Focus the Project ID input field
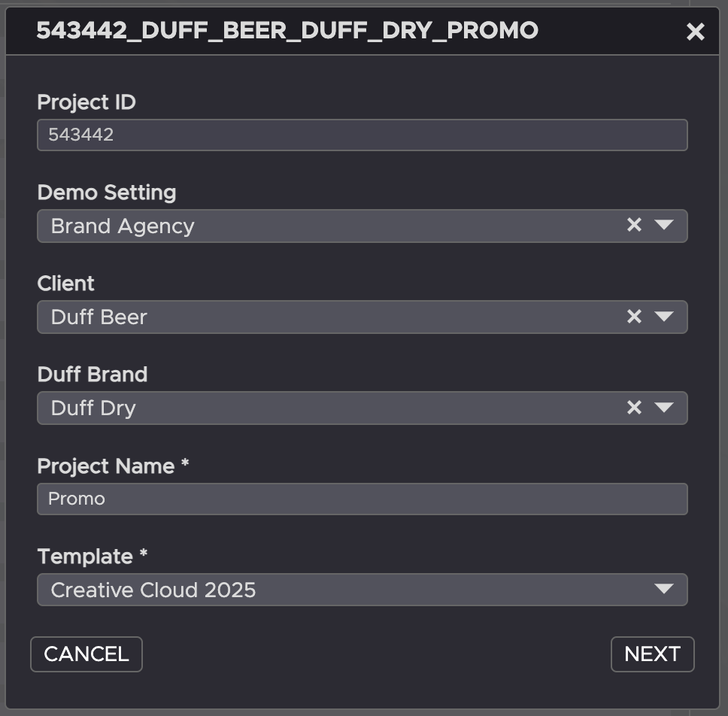 pos(362,135)
